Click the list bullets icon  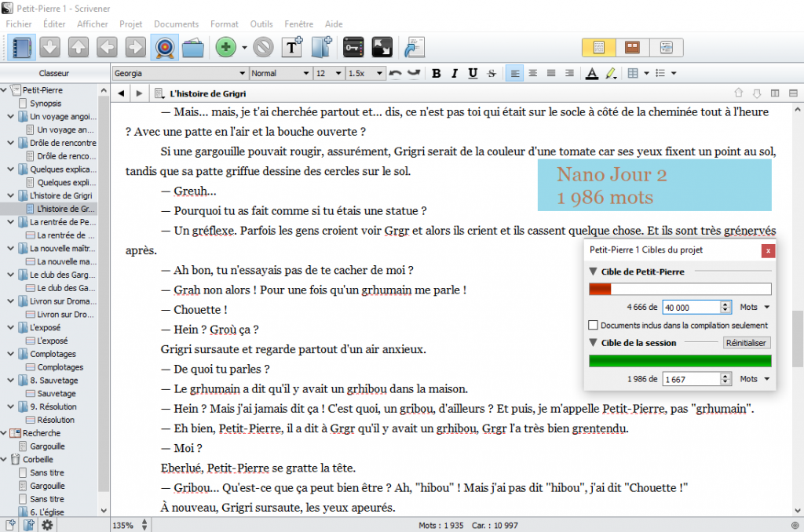tap(660, 73)
